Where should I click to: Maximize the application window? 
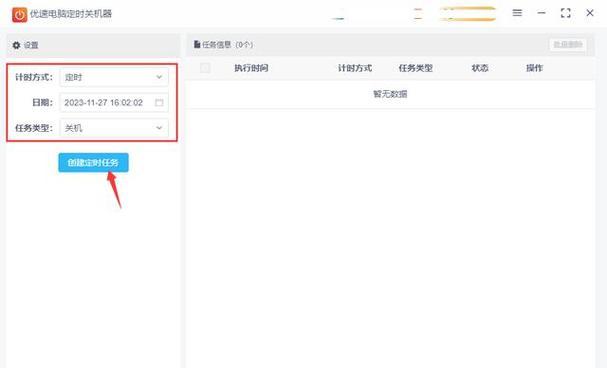coord(566,13)
